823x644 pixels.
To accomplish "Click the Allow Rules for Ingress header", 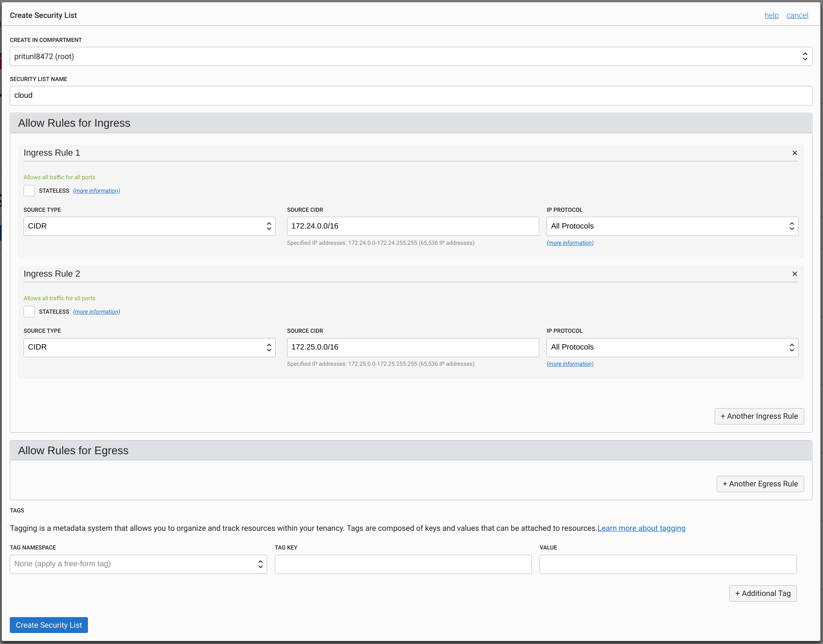I will (411, 123).
